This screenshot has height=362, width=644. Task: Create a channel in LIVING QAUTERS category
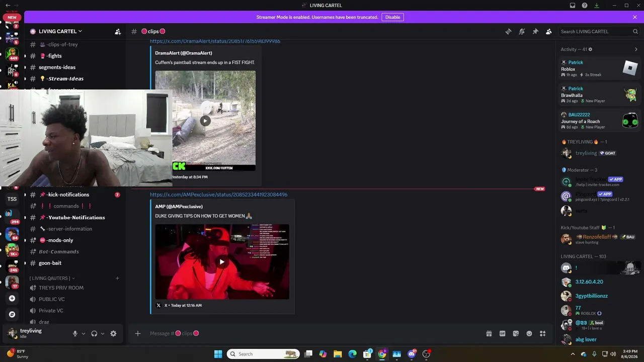pos(117,278)
